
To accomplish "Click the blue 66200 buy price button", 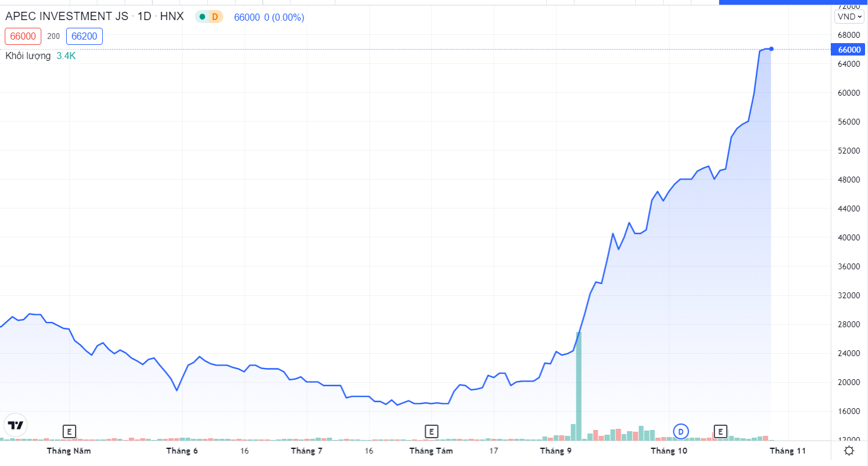I will point(84,36).
